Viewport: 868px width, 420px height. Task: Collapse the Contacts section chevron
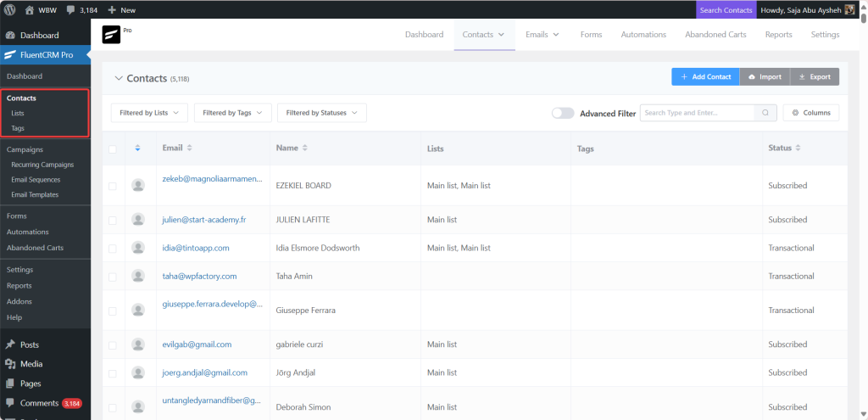118,78
